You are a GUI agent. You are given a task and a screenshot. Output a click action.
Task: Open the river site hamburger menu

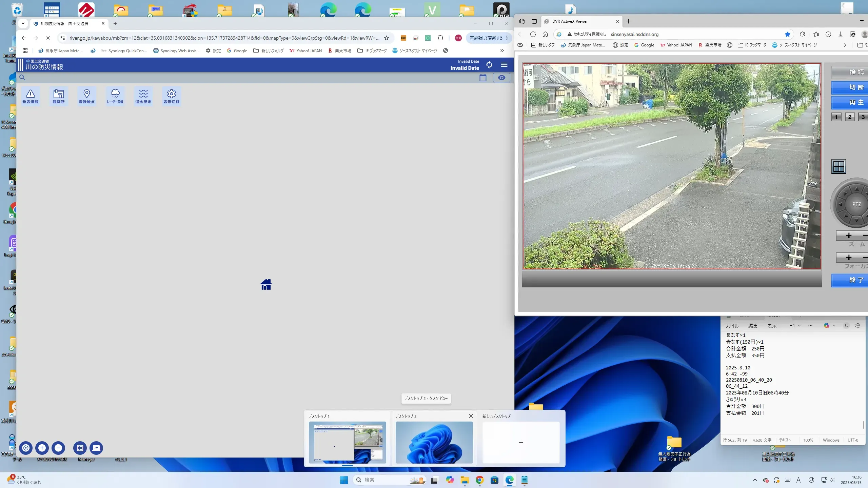[x=504, y=65]
